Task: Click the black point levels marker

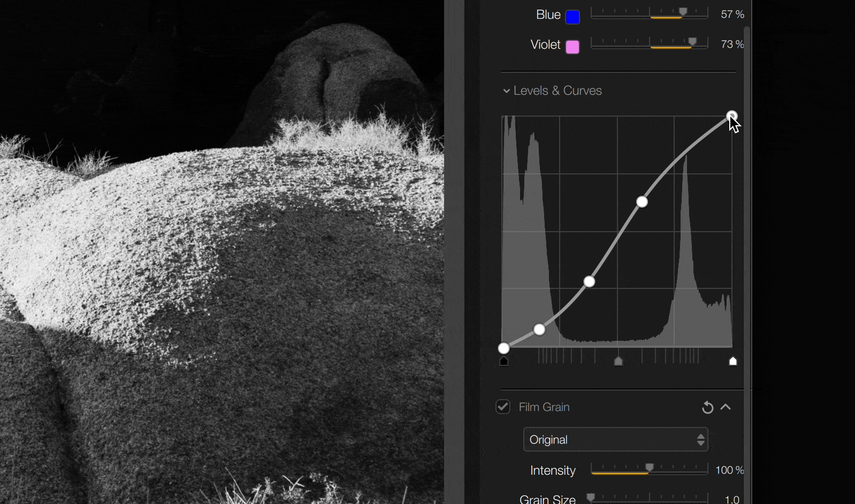Action: (x=504, y=362)
